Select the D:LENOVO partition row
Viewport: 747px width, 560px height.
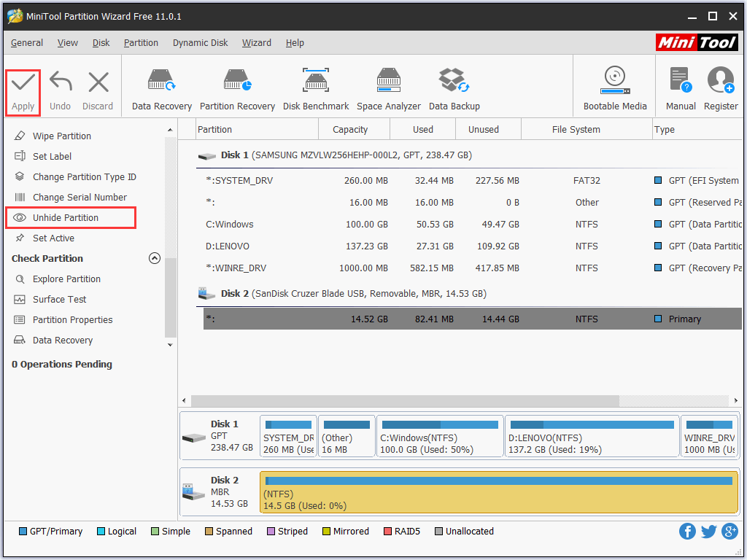tap(473, 246)
